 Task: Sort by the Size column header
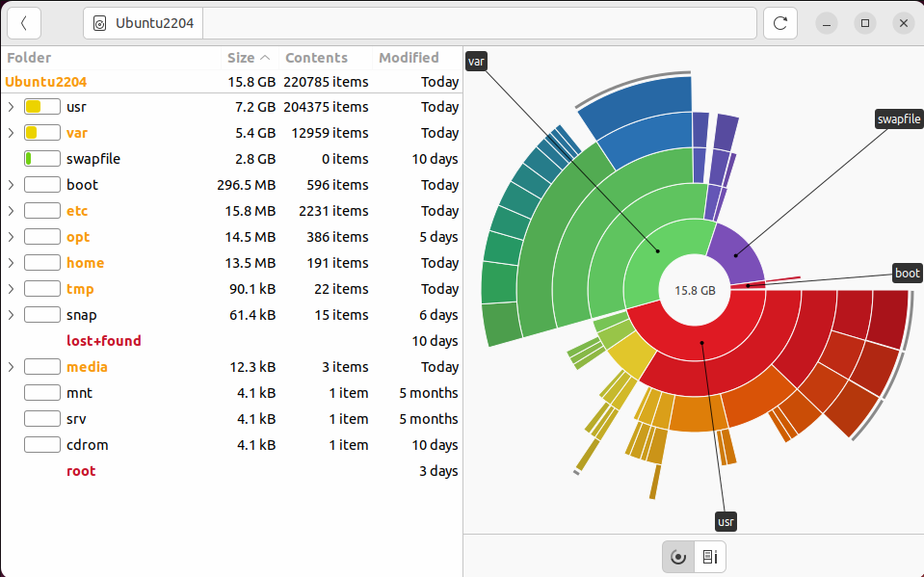point(250,58)
